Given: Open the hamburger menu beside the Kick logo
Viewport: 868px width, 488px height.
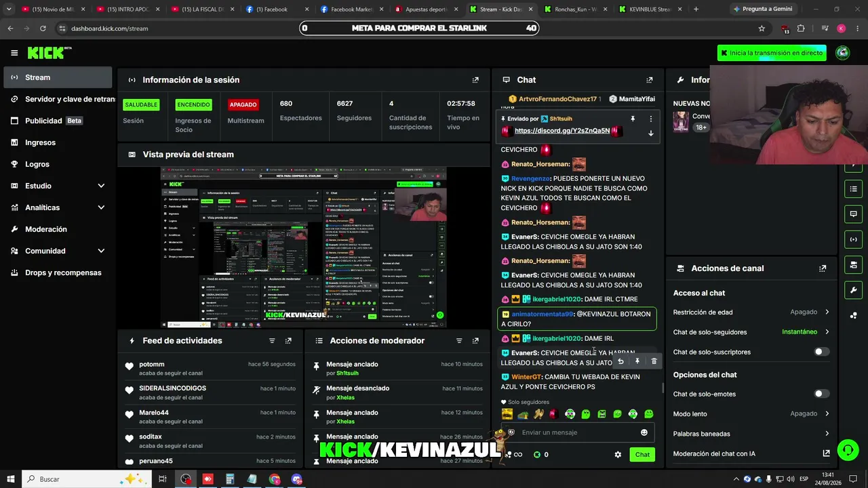Looking at the screenshot, I should 14,53.
